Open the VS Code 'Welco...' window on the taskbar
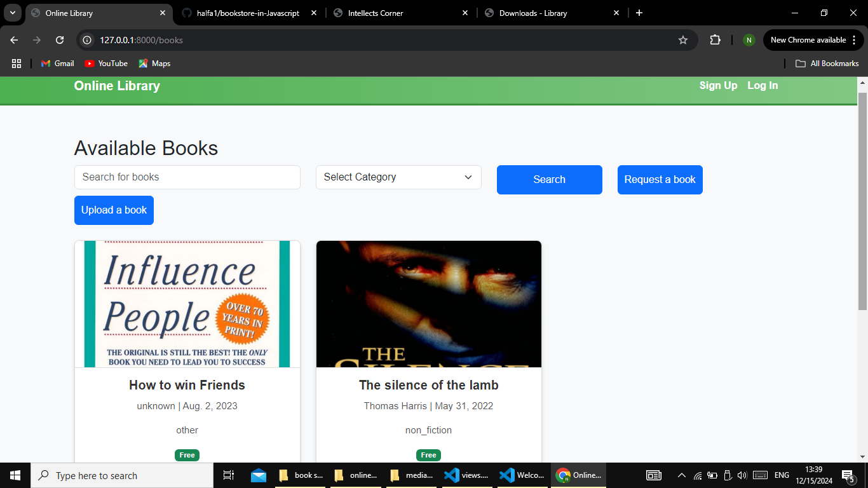Viewport: 868px width, 488px height. 522,475
